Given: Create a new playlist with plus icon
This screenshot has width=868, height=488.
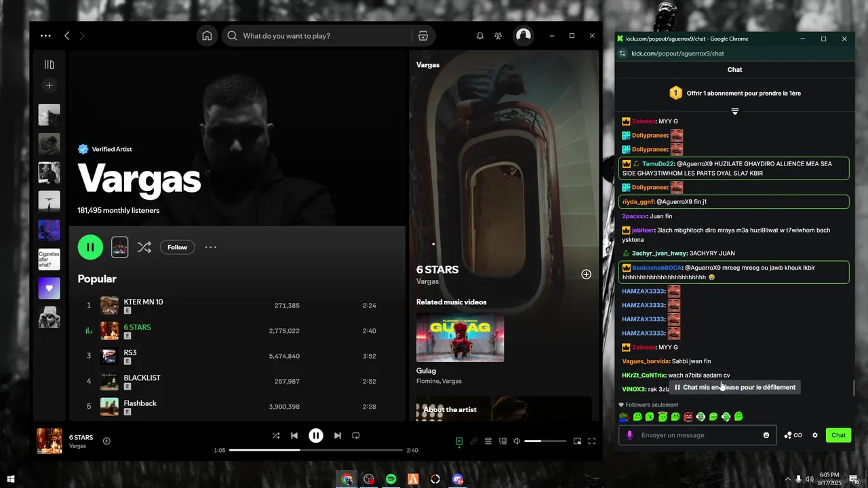Looking at the screenshot, I should pos(49,85).
